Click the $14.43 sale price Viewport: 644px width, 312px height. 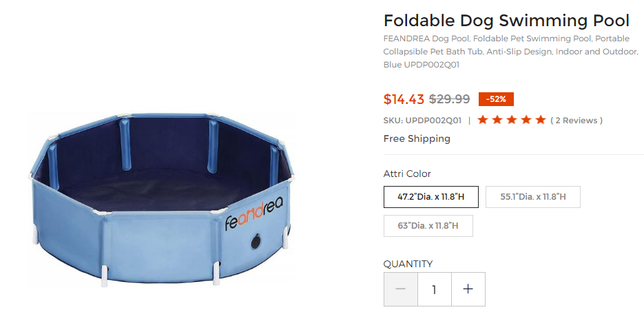[x=404, y=99]
